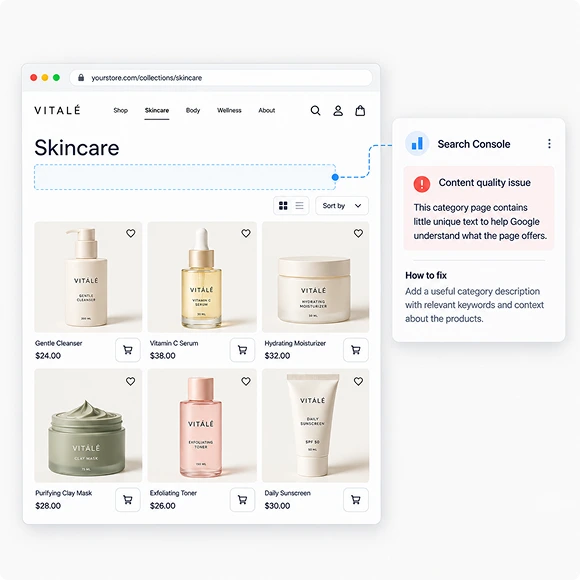Click the empty category description placeholder
Screen dimensions: 580x580
(x=185, y=177)
